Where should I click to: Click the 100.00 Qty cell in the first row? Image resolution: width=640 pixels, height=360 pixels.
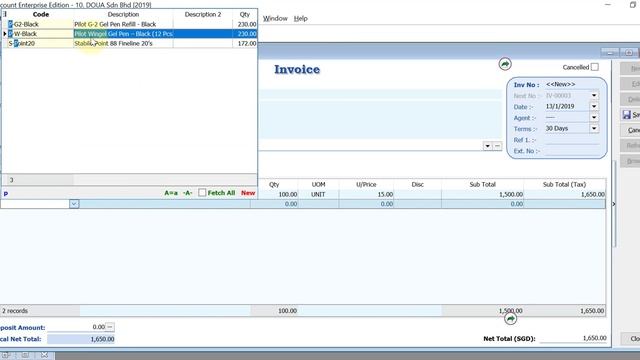[x=274, y=194]
